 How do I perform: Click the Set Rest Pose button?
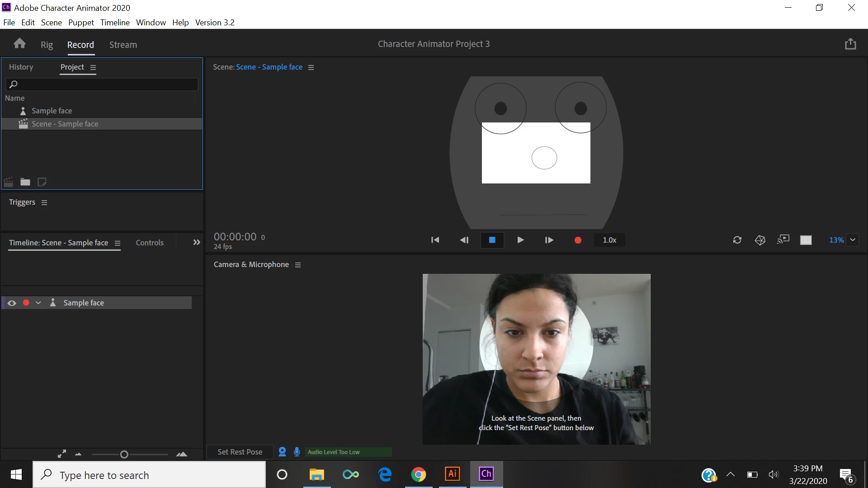(x=240, y=452)
